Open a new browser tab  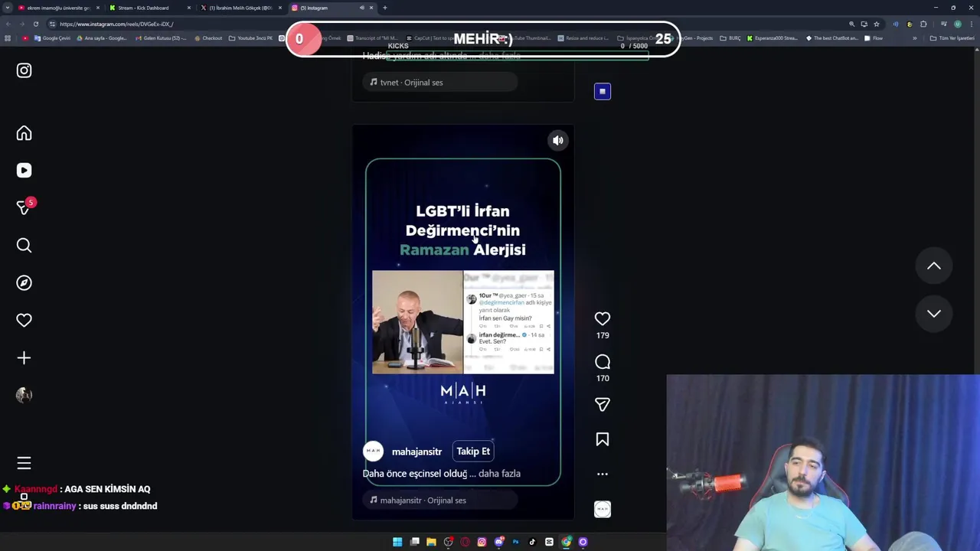click(384, 8)
